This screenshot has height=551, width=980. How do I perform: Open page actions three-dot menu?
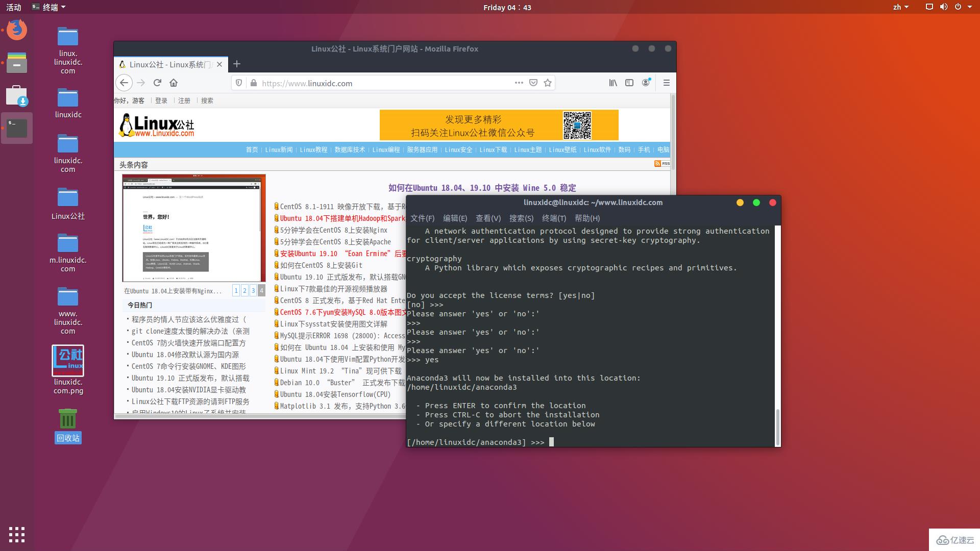(519, 83)
